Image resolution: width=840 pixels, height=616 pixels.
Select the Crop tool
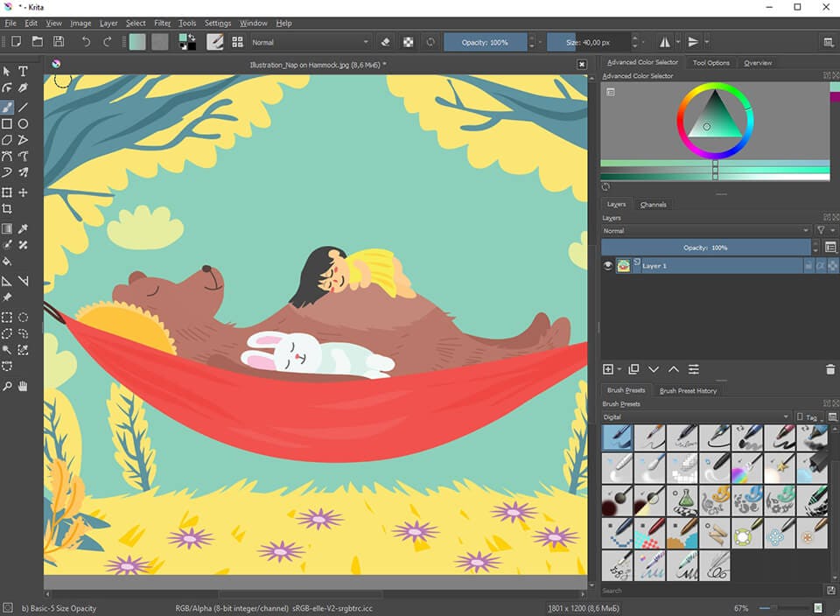pyautogui.click(x=7, y=209)
